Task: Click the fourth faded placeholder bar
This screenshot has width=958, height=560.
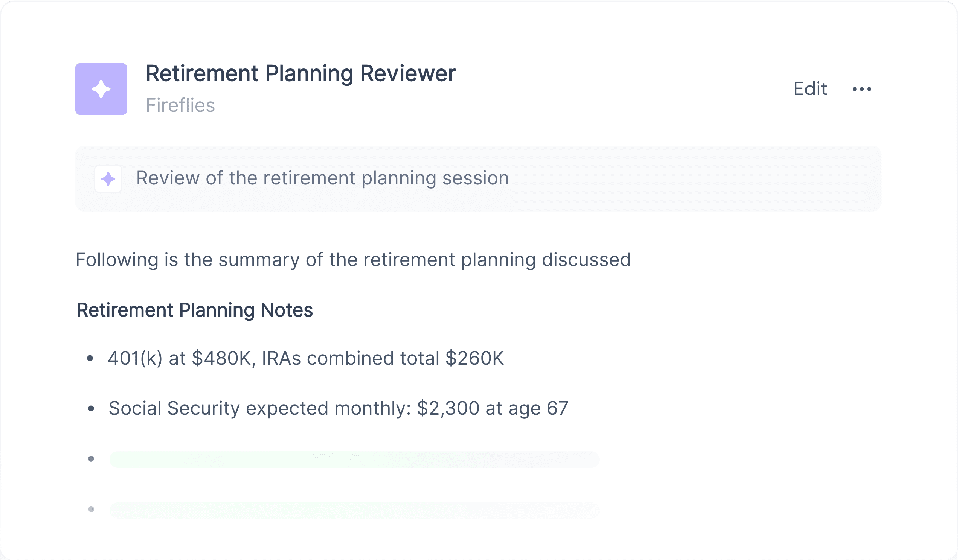Action: point(354,510)
